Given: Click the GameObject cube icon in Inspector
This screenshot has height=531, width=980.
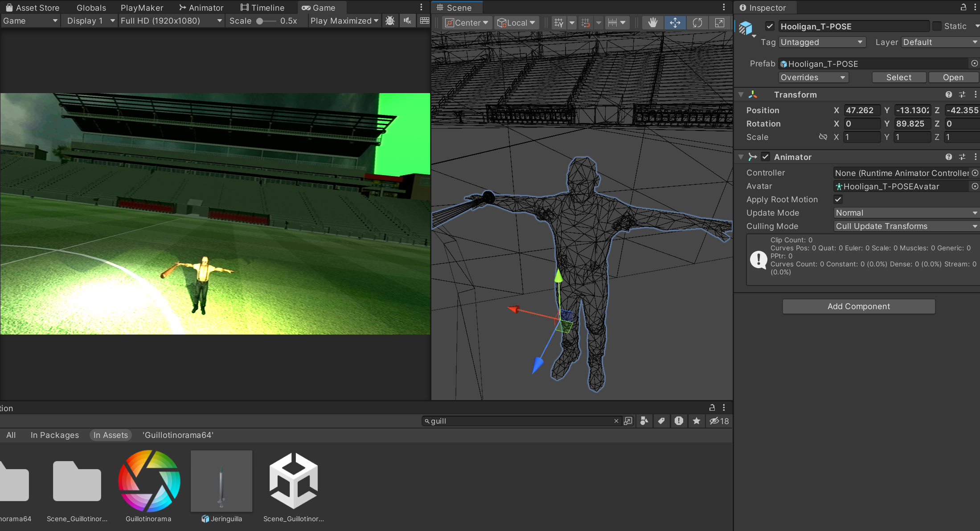Looking at the screenshot, I should [746, 28].
